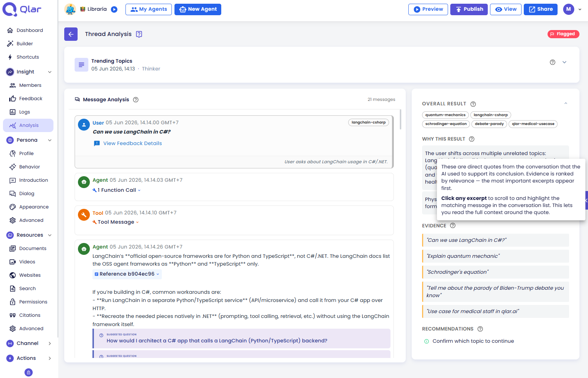Collapse the Resources section

pyautogui.click(x=50, y=235)
